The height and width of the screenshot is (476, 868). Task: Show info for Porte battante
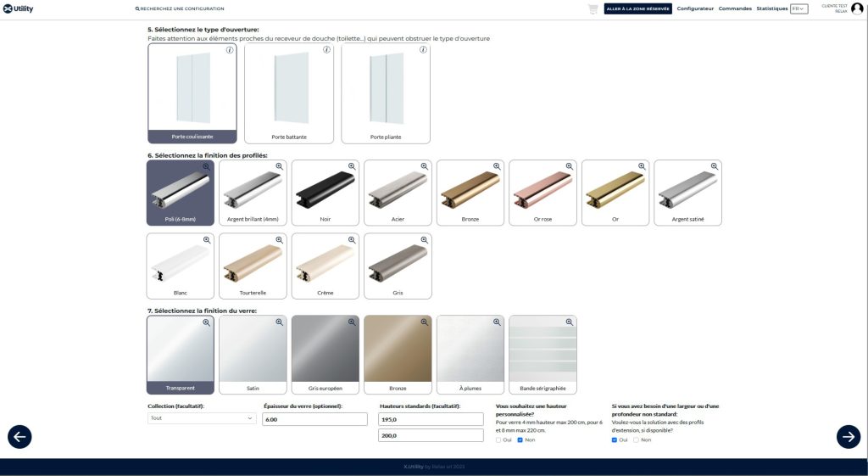pyautogui.click(x=326, y=50)
